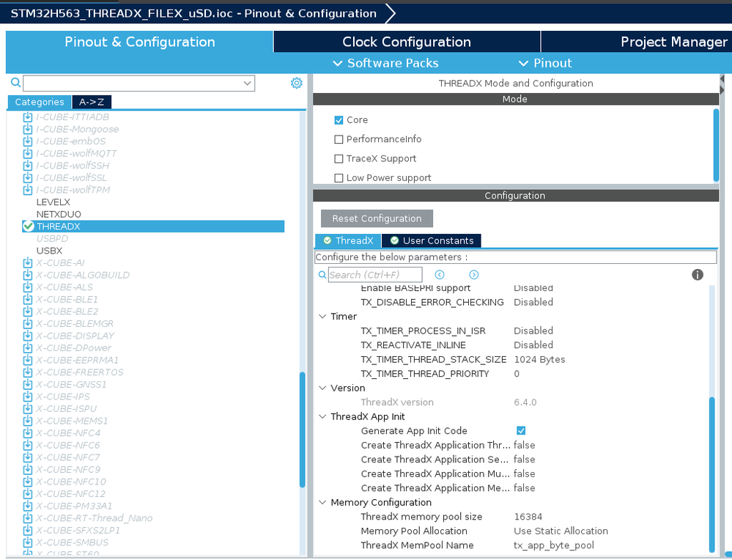Enable the TraceX Support checkbox
The height and width of the screenshot is (560, 732).
pos(339,159)
